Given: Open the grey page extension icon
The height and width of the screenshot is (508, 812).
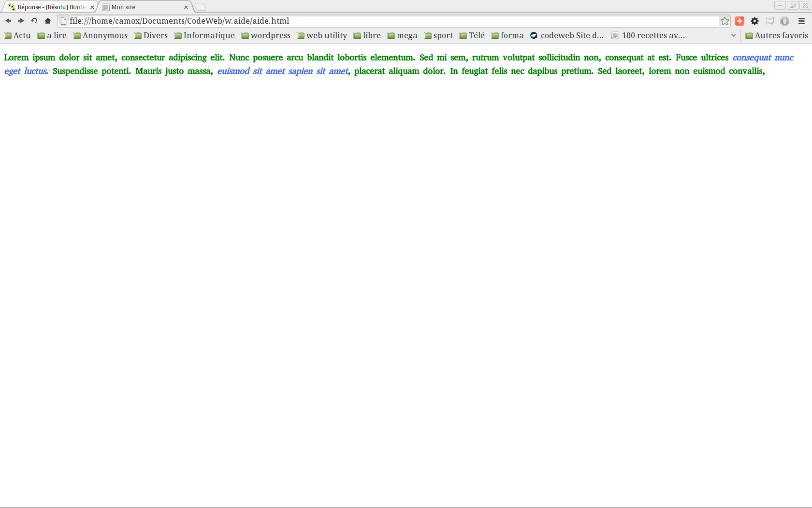Looking at the screenshot, I should click(770, 21).
